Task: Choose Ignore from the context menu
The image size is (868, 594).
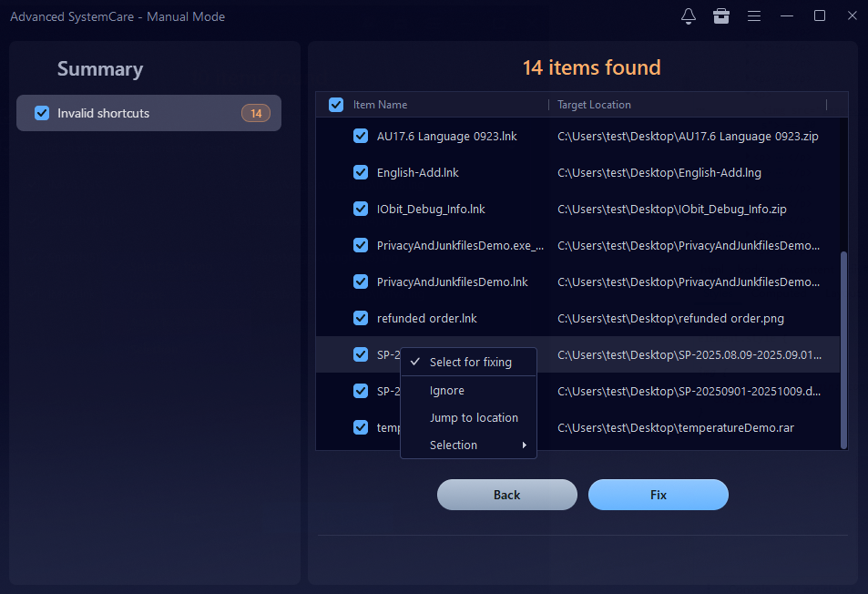Action: (x=447, y=390)
